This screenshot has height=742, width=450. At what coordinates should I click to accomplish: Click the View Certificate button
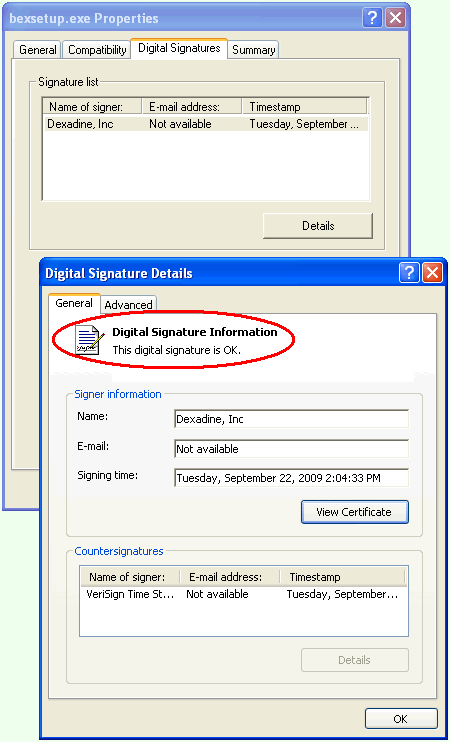pos(354,512)
